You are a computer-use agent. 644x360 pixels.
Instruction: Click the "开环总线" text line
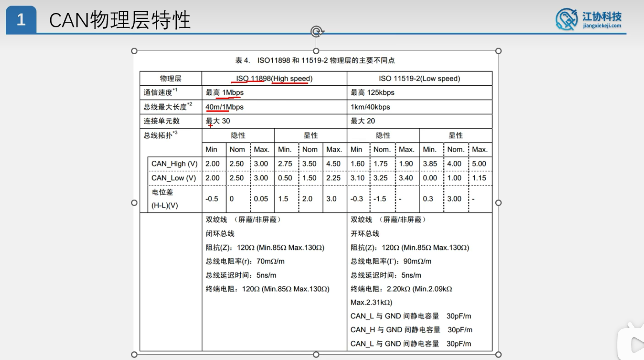pyautogui.click(x=365, y=234)
